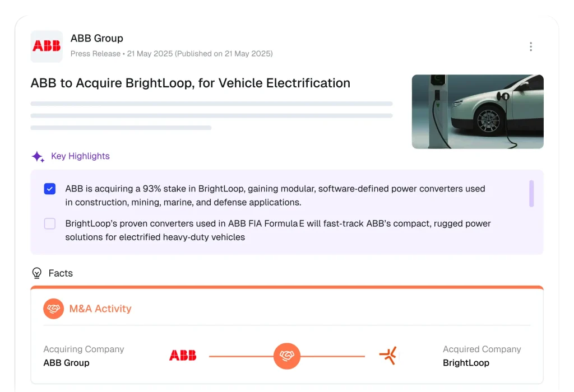Image resolution: width=574 pixels, height=392 pixels.
Task: Click the ABB logo in M&A row
Action: [x=183, y=356]
